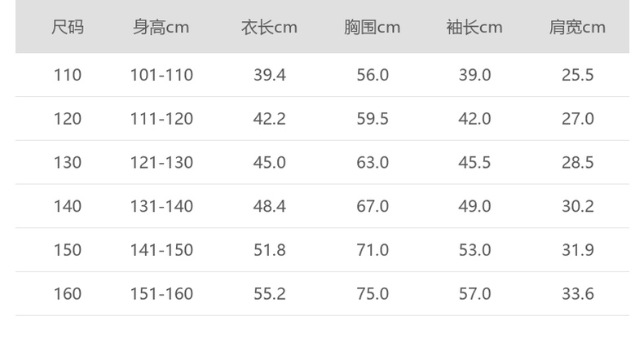Click the 45.5 sleeve length value

click(474, 163)
